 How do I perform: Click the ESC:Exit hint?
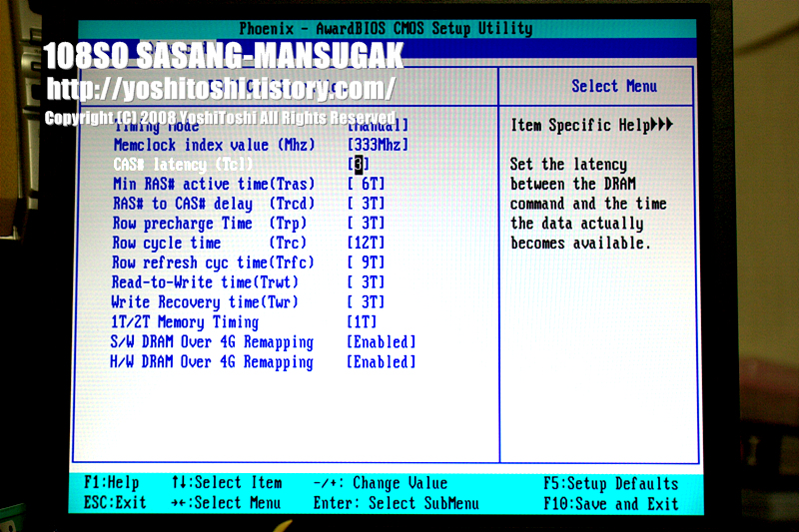115,503
